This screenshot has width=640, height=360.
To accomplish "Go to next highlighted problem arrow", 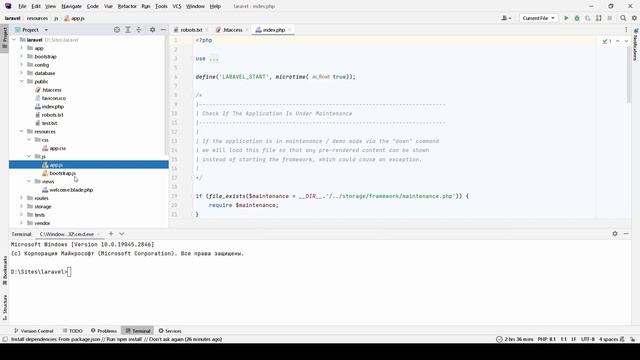I will click(626, 41).
